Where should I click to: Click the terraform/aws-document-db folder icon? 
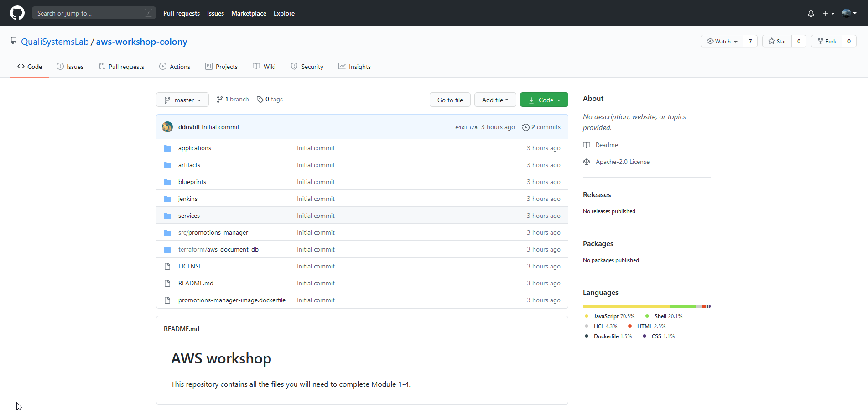tap(167, 250)
